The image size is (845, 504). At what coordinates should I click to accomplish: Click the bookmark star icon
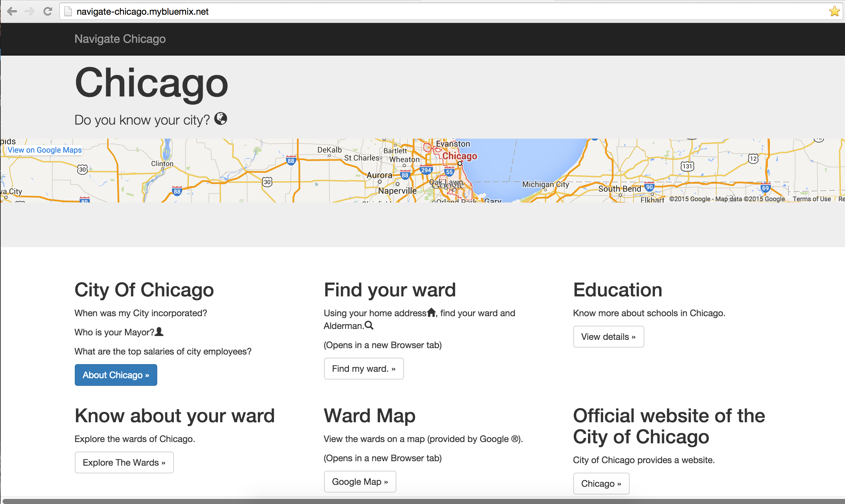(834, 11)
